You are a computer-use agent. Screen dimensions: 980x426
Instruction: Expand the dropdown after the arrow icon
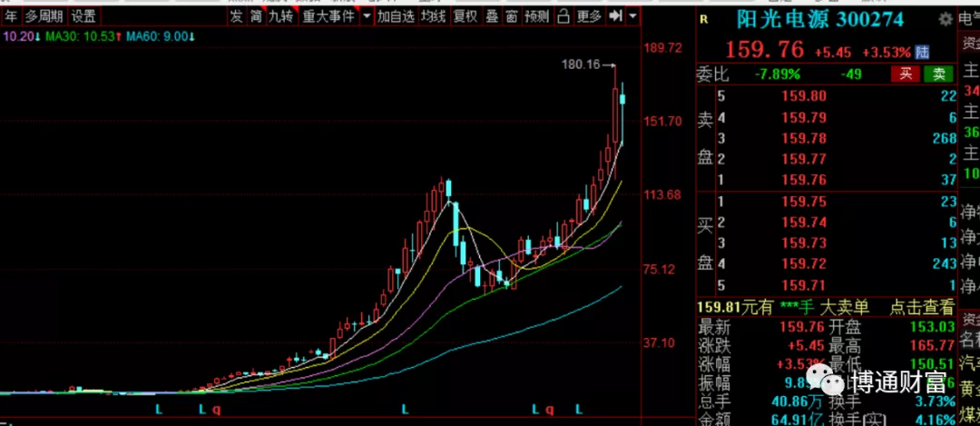tap(633, 16)
